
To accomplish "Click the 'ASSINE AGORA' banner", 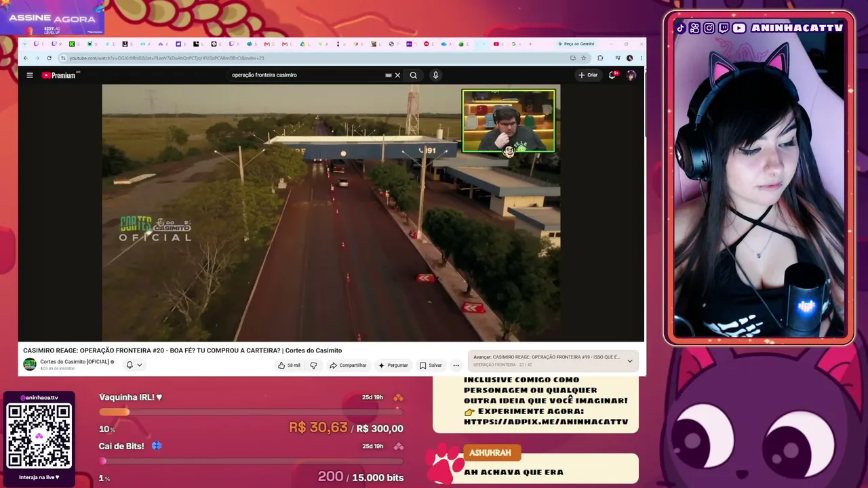I will [52, 18].
